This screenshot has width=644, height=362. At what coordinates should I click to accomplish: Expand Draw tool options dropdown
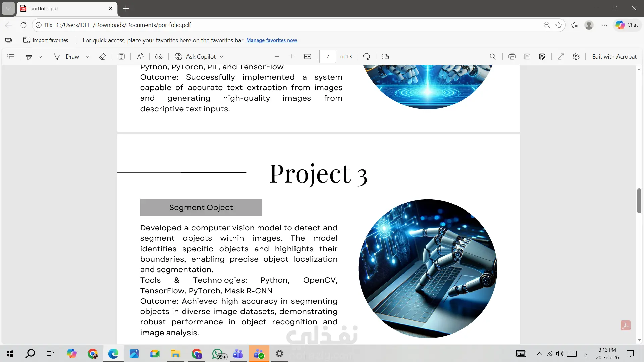tap(87, 57)
